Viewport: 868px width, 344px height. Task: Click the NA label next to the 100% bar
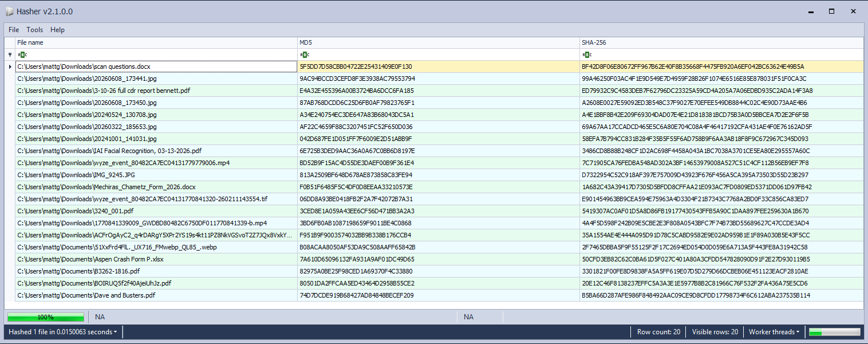coord(100,317)
